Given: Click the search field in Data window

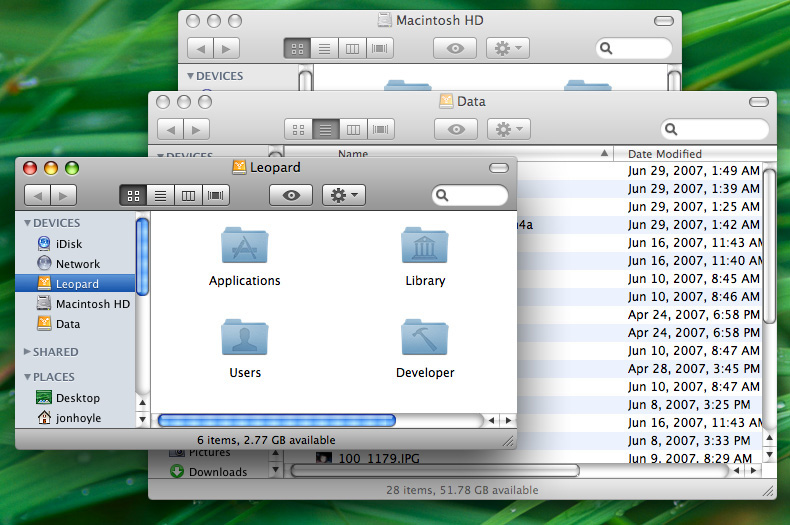Looking at the screenshot, I should pos(715,129).
